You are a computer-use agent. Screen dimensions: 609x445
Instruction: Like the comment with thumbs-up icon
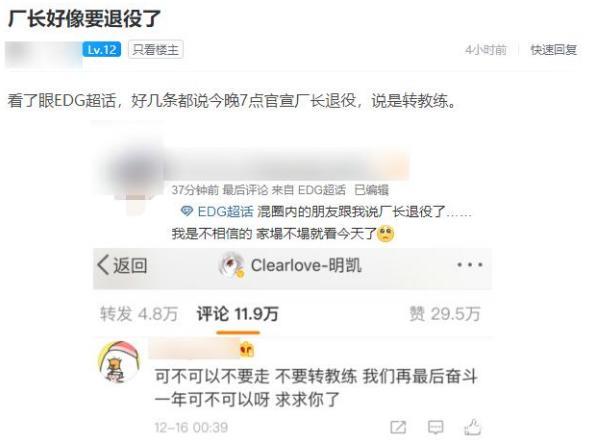[473, 427]
